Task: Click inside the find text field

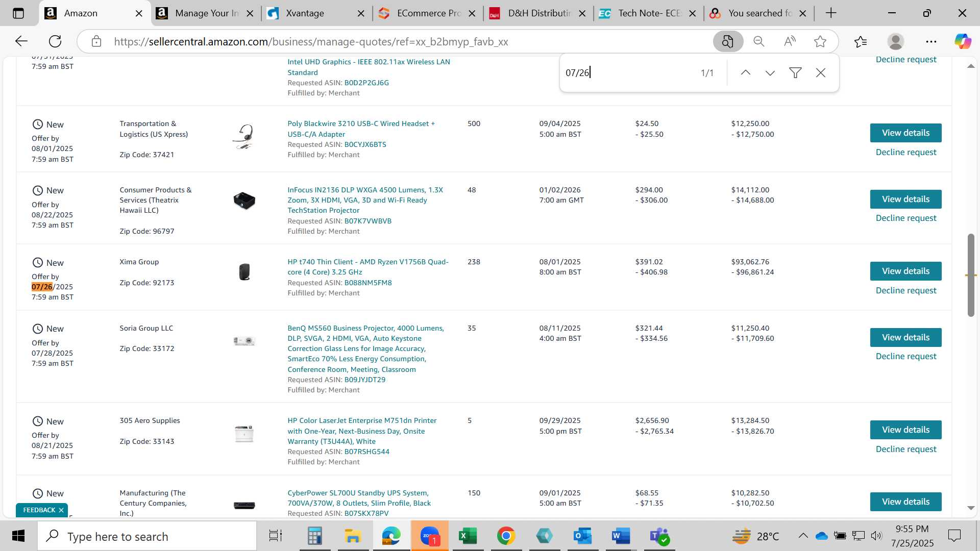Action: click(628, 73)
